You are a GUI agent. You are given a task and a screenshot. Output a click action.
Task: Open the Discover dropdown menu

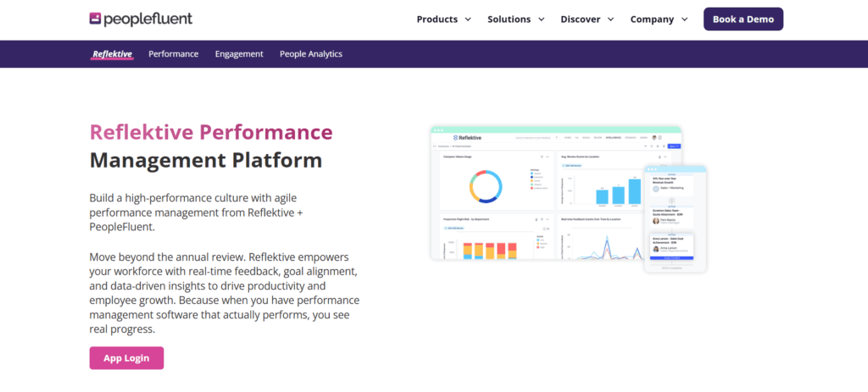[587, 19]
